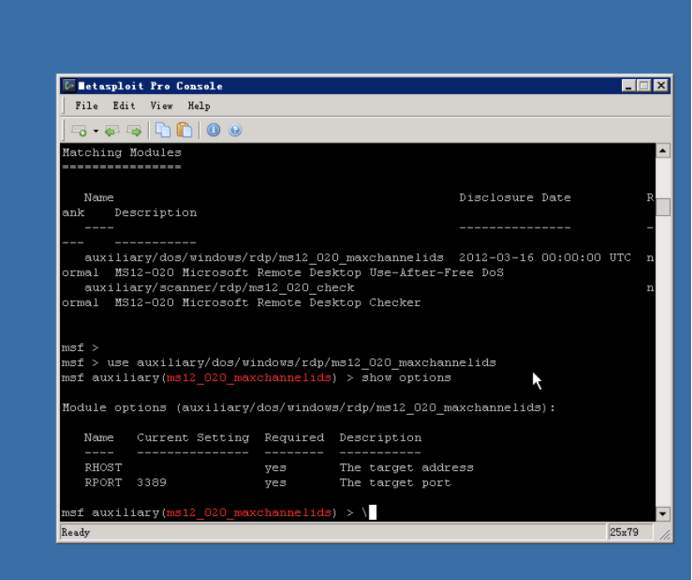
Task: Click the scrollbar down arrow
Action: pyautogui.click(x=663, y=514)
